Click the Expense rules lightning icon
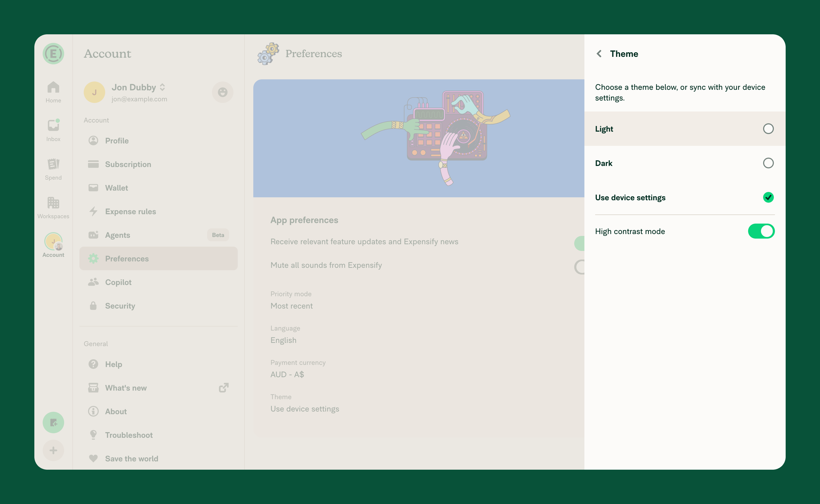The image size is (820, 504). [x=93, y=211]
